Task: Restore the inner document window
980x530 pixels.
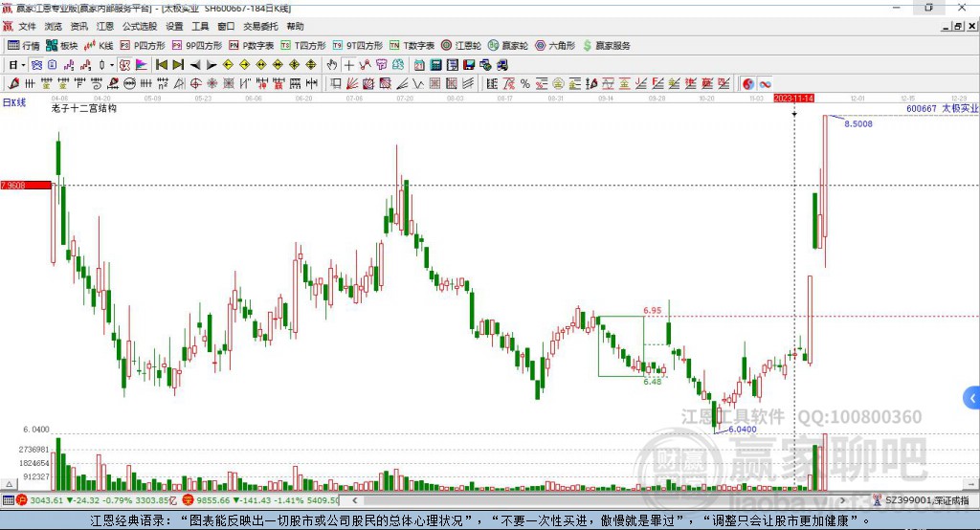Action: 958,26
